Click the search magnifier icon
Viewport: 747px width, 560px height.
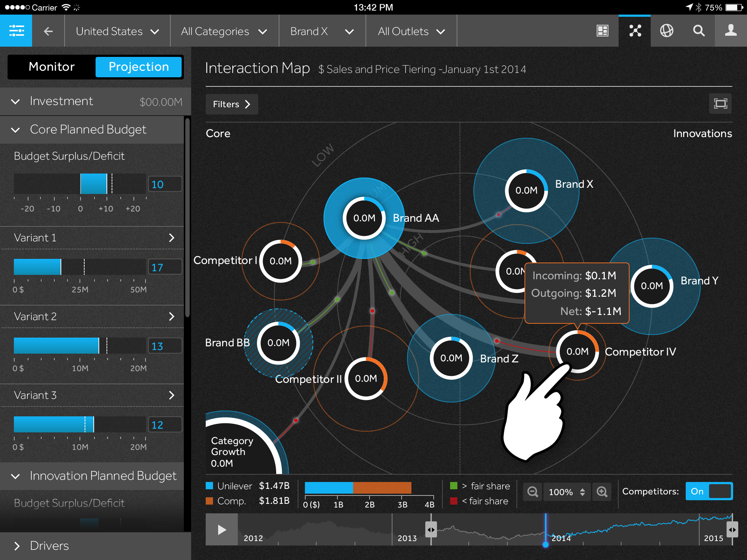(x=698, y=31)
